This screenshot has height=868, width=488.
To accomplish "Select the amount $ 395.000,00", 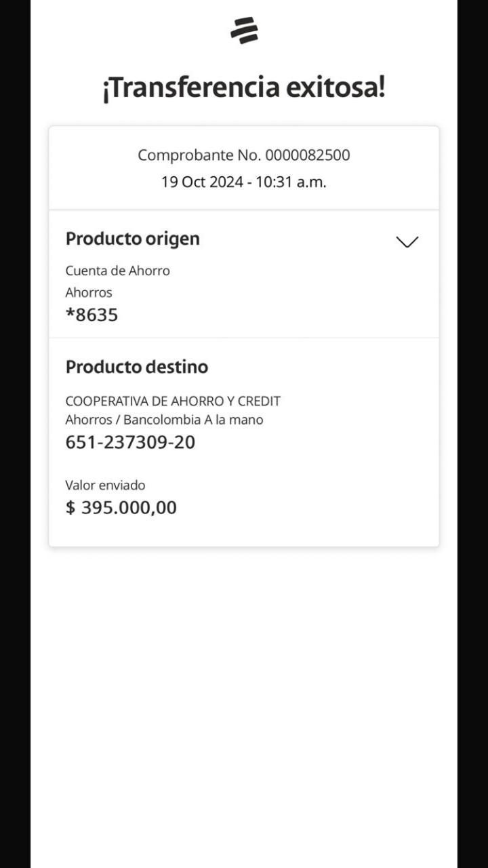I will tap(121, 508).
